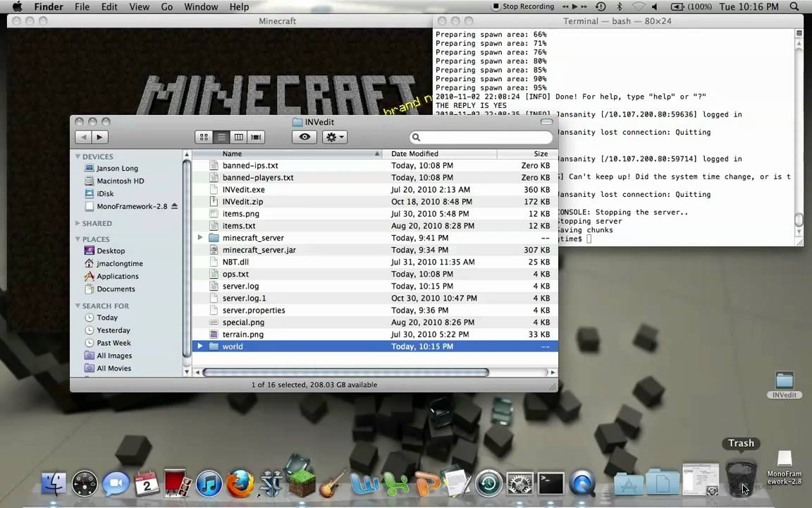Open the Apple menu
The height and width of the screenshot is (508, 812).
(17, 7)
